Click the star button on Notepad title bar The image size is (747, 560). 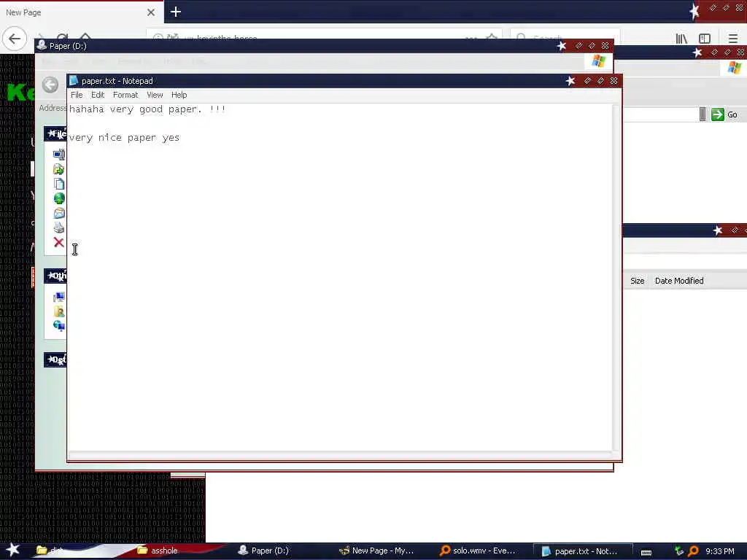coord(570,81)
